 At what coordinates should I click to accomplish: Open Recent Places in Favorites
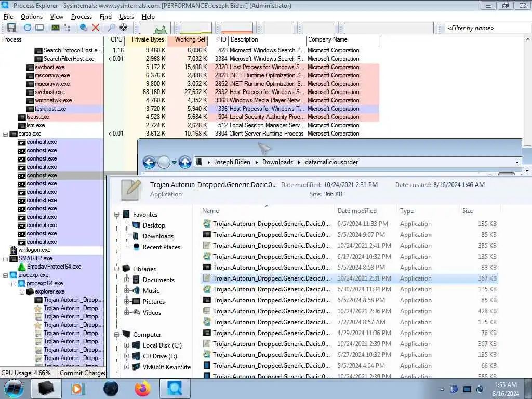point(161,247)
